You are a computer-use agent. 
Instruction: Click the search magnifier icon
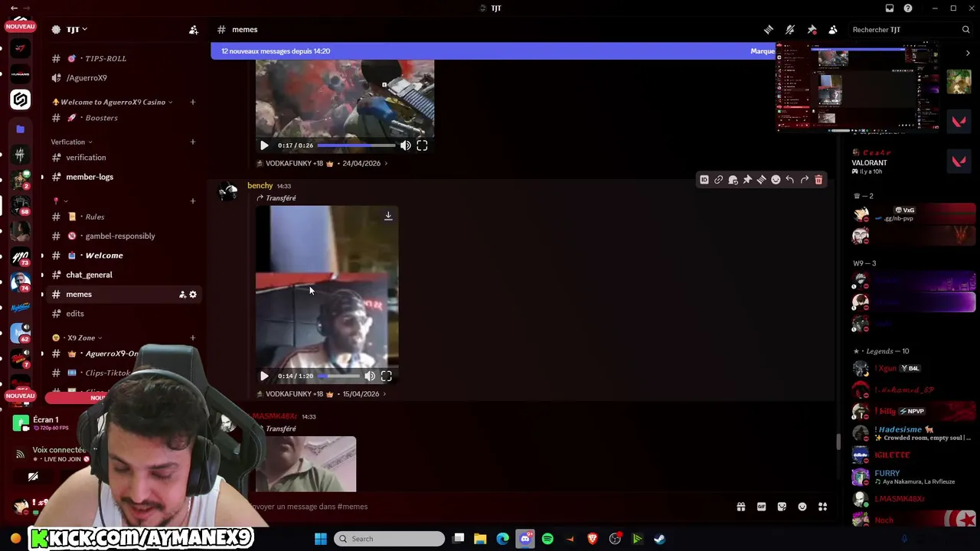tap(966, 30)
